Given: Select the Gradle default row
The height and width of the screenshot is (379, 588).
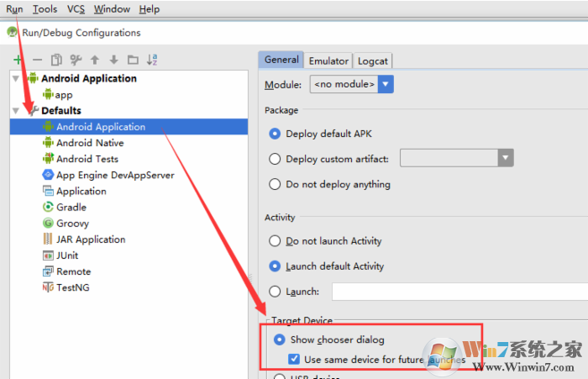Looking at the screenshot, I should click(129, 207).
